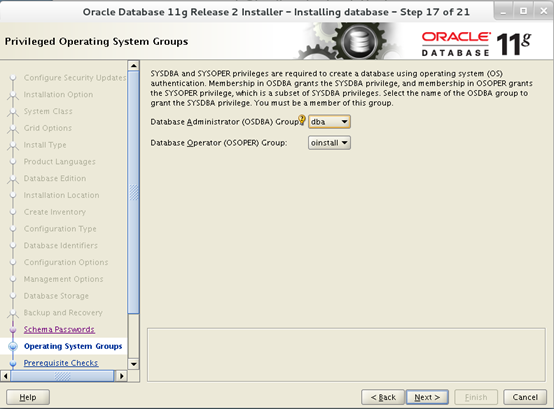Click sidebar scroll down arrow
554x409 pixels.
(134, 364)
